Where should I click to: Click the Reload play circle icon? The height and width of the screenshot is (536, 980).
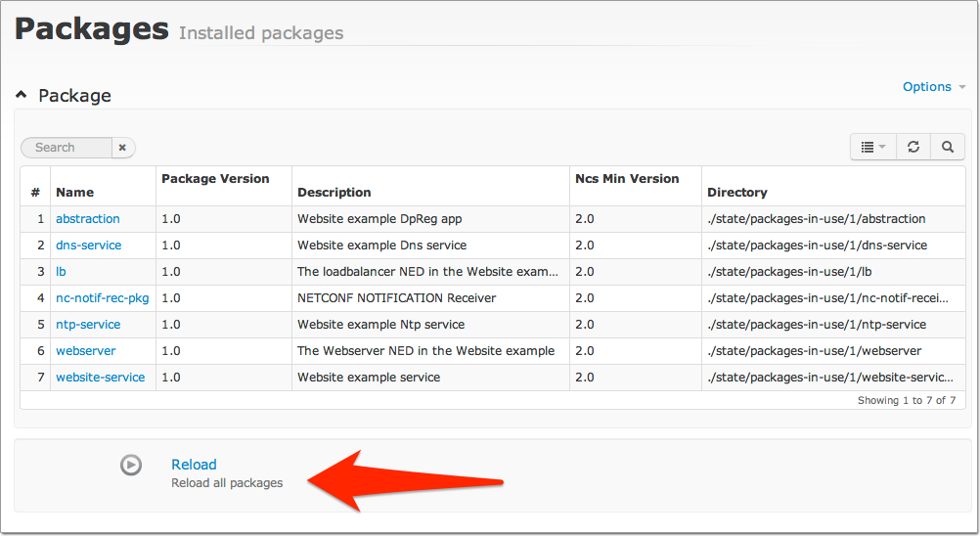(131, 466)
